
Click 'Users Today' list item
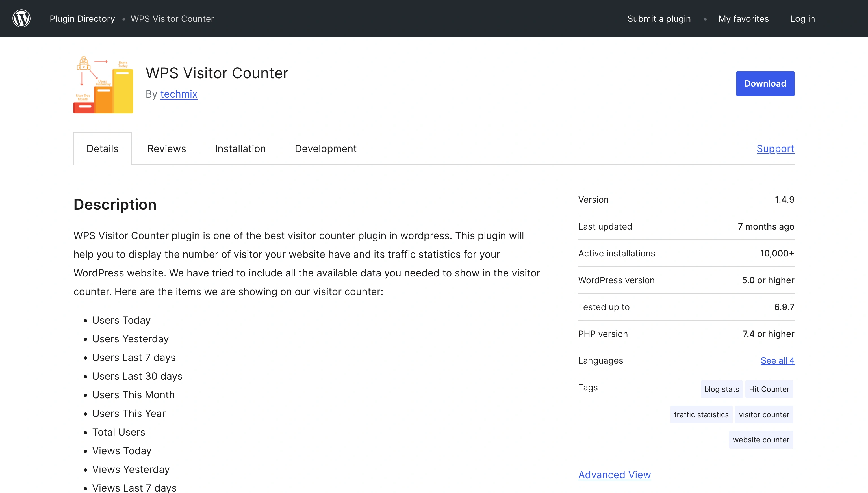(121, 320)
